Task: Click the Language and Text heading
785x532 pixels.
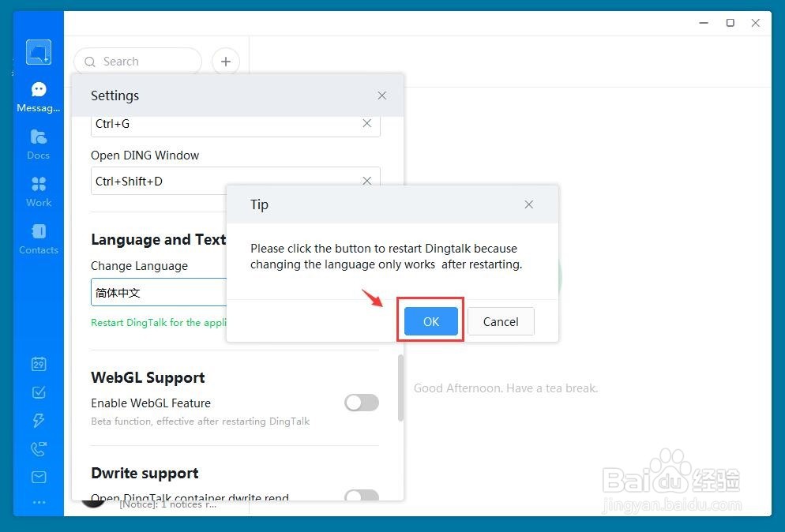Action: tap(158, 240)
